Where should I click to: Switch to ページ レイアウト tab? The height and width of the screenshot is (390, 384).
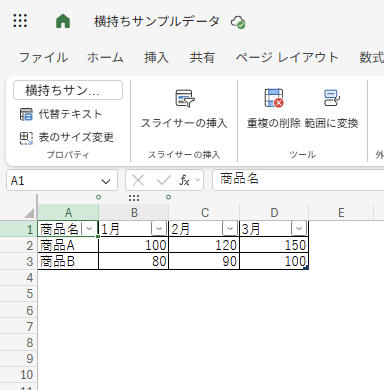coord(287,57)
